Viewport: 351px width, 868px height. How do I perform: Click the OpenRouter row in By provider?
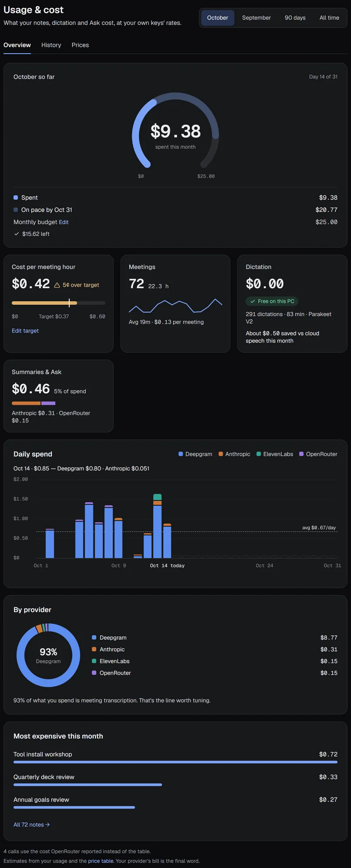click(x=215, y=673)
